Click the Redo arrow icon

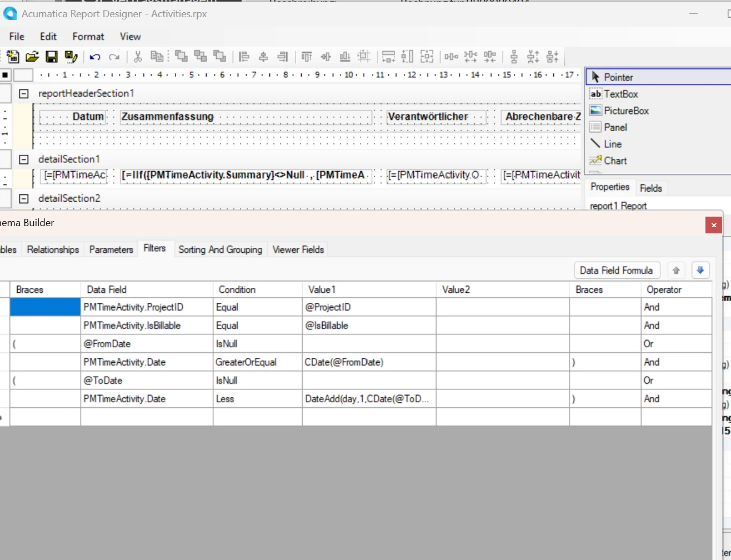[x=114, y=57]
